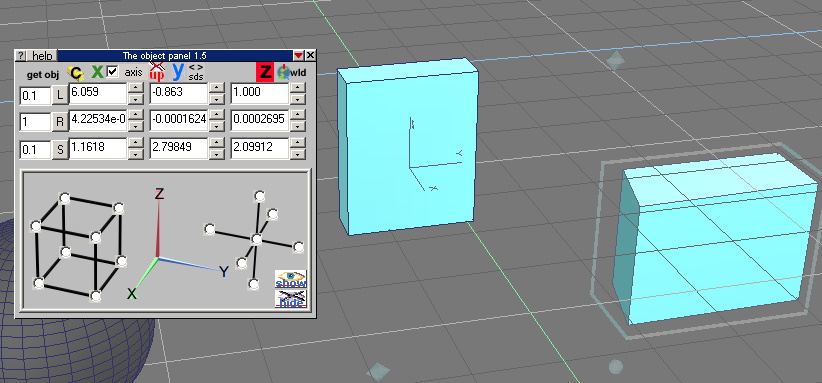Click the S scale button
822x383 pixels.
coord(60,149)
